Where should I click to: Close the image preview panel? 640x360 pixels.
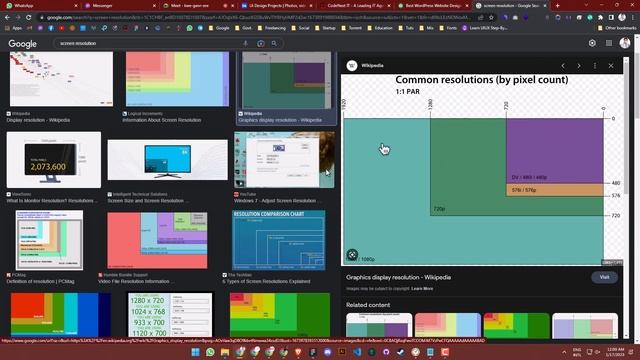(611, 66)
